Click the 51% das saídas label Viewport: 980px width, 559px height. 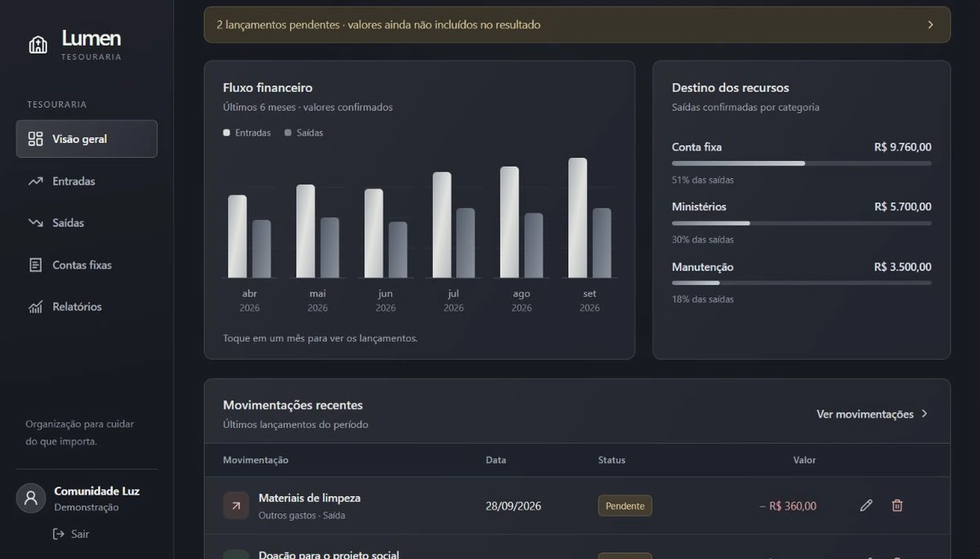(702, 180)
